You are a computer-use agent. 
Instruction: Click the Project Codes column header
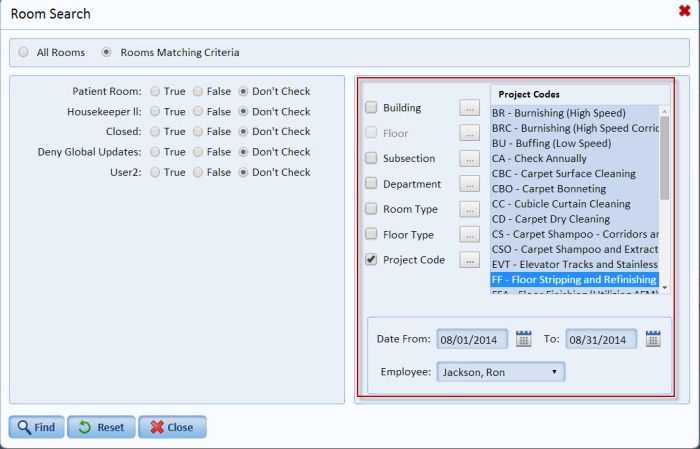click(580, 94)
